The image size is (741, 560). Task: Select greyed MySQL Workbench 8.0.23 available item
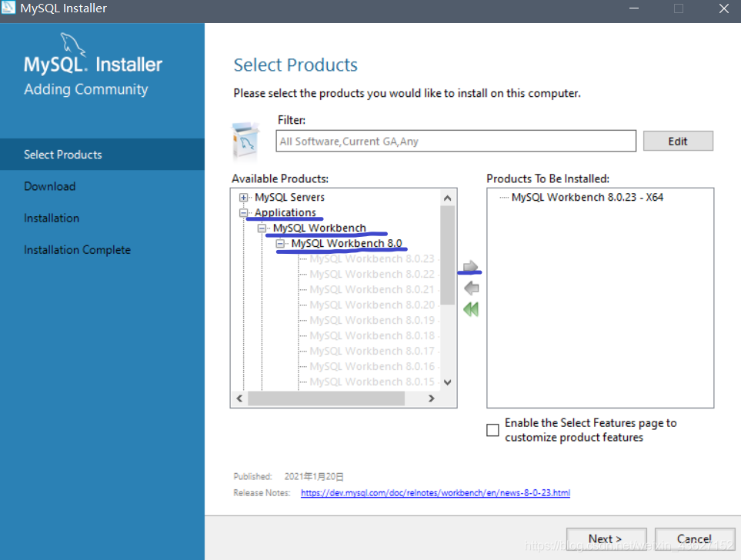372,259
